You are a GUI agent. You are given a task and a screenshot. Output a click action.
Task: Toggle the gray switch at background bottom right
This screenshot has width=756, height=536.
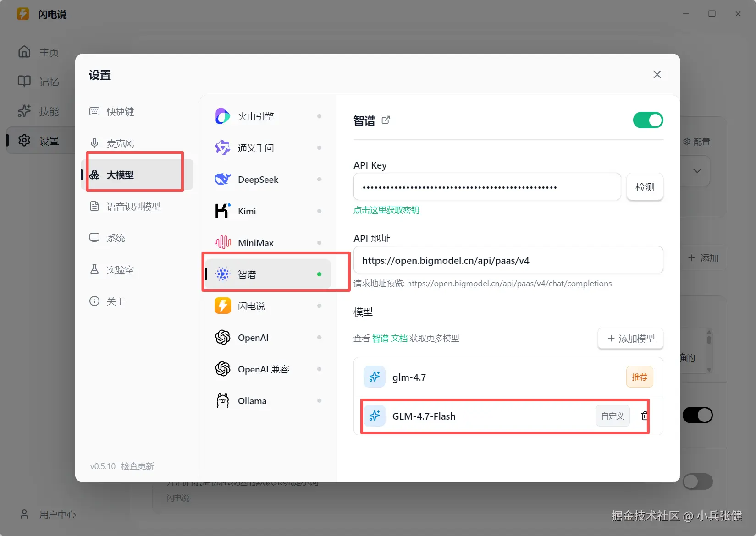coord(697,482)
